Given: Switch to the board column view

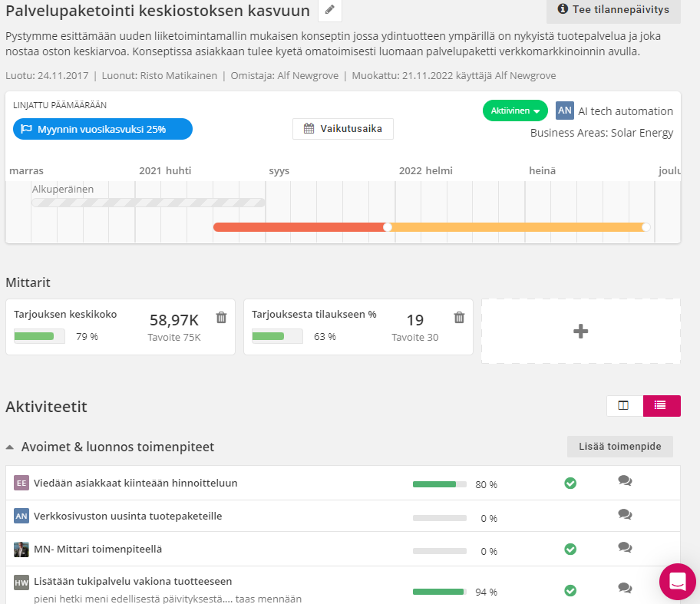Looking at the screenshot, I should [623, 406].
